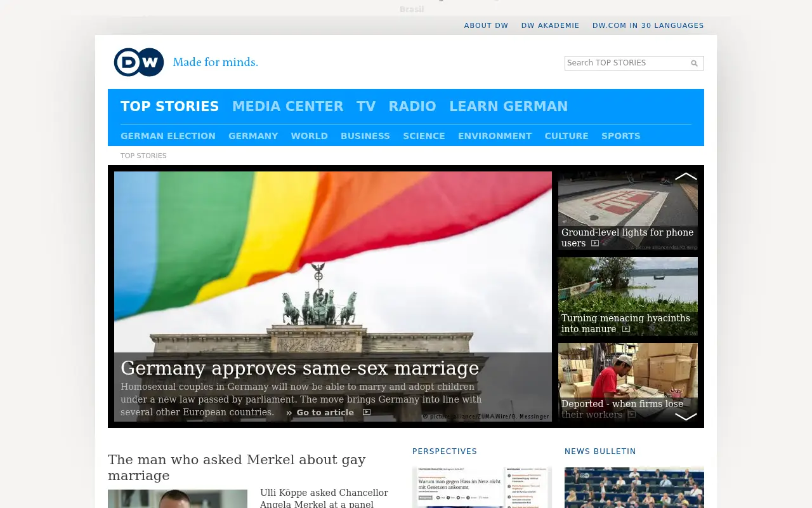Open the Ulli Köppe article photo
This screenshot has height=508, width=812.
coord(178,498)
